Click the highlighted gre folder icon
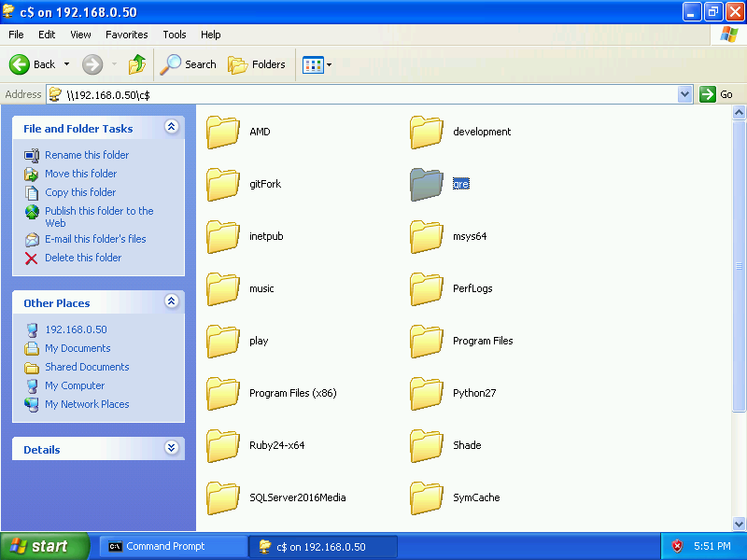The image size is (747, 560). click(427, 184)
